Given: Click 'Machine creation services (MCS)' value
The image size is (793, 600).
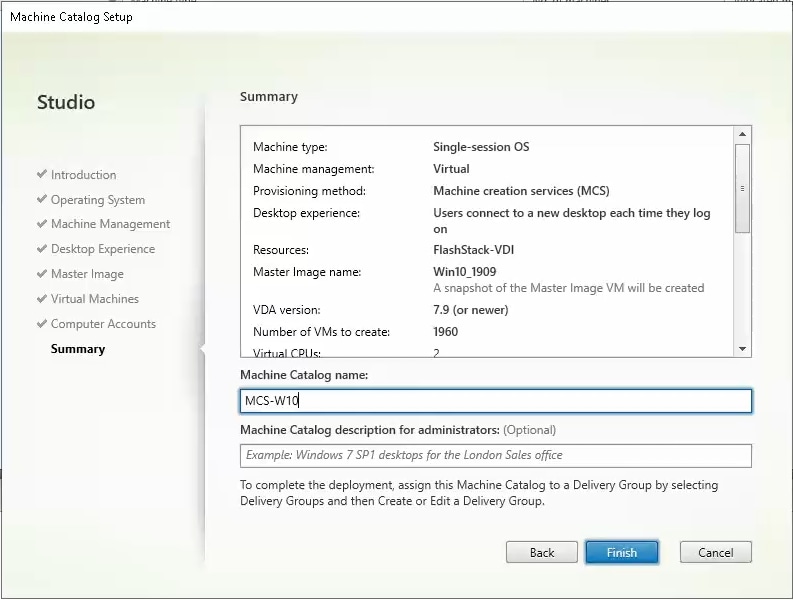Looking at the screenshot, I should click(521, 191).
